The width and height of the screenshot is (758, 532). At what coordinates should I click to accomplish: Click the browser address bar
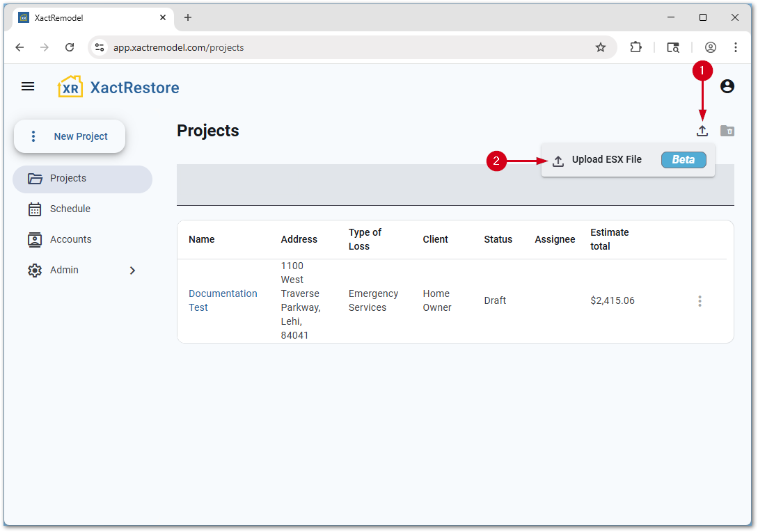pos(348,47)
